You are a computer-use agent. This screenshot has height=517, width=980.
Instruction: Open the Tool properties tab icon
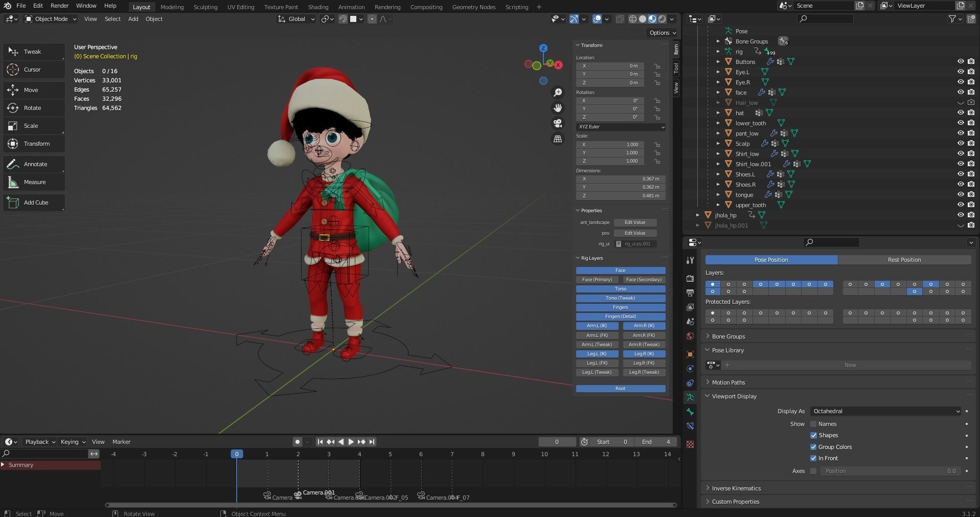pos(690,260)
